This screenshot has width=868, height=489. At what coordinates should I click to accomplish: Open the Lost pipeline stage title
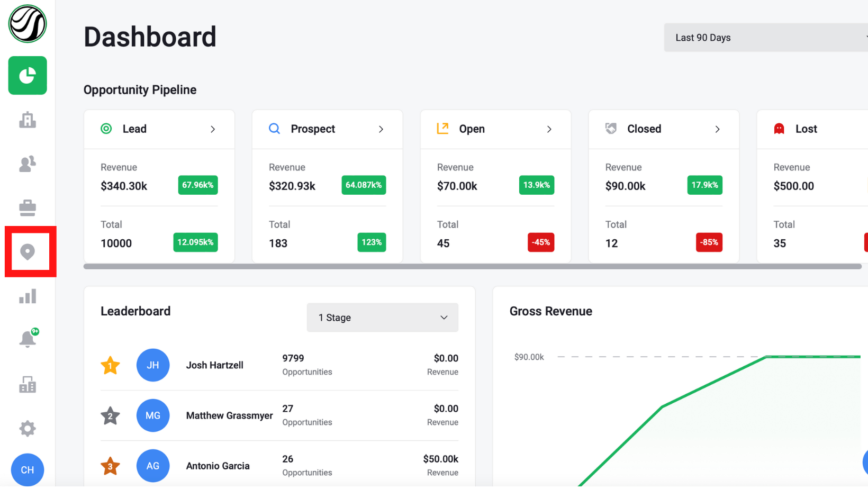(x=806, y=129)
